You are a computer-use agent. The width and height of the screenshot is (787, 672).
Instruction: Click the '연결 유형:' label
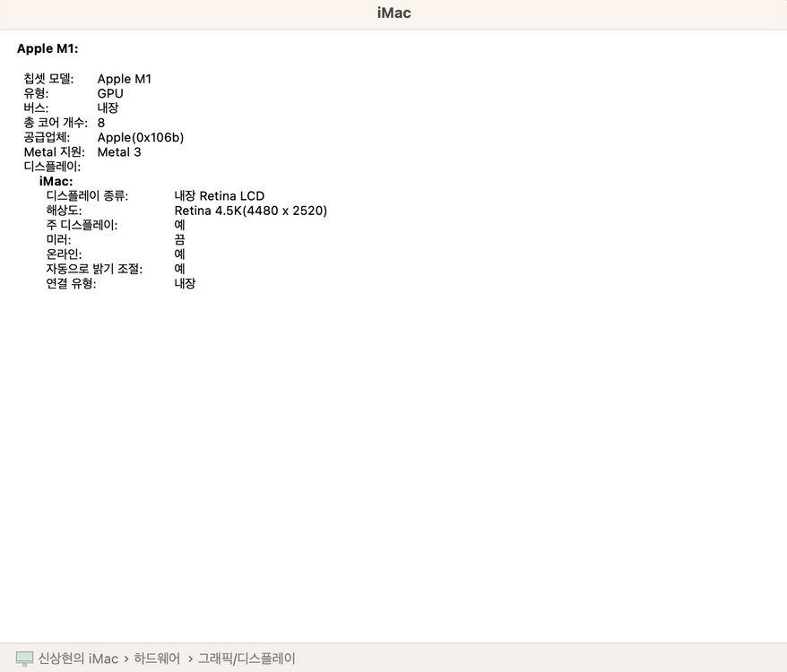pos(71,283)
